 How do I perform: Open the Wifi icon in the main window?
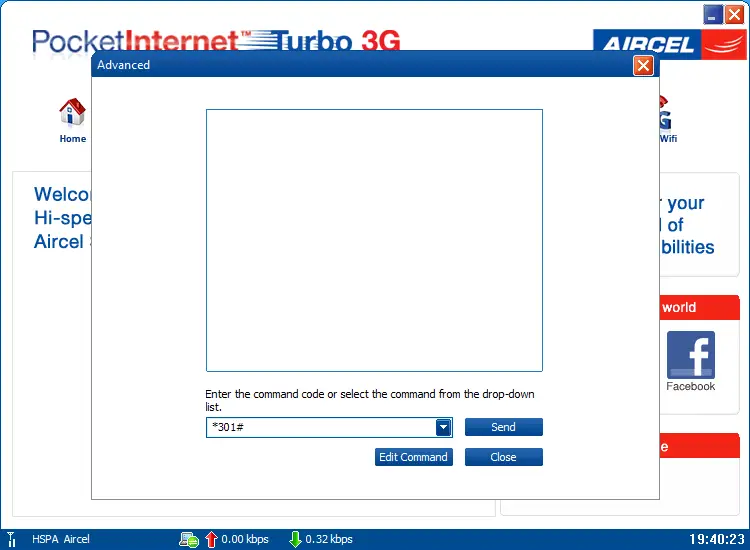coord(668,121)
